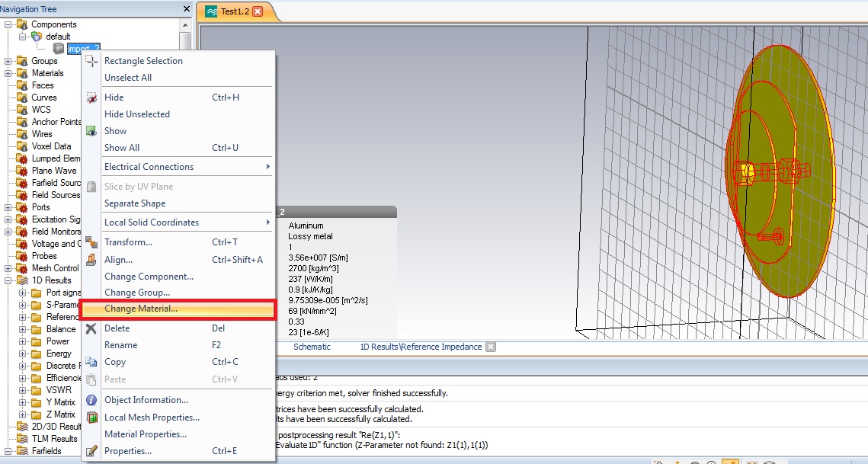Click the Transform icon in the context menu
Screen dimensions: 868x464
tap(91, 242)
